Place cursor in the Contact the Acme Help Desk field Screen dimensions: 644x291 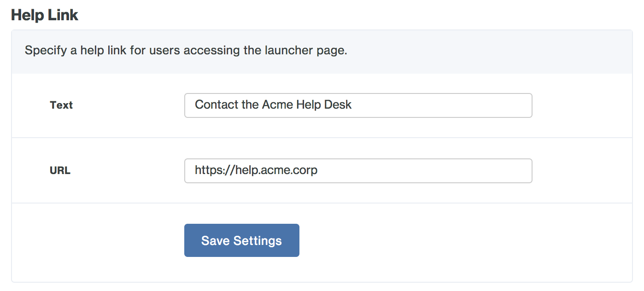tap(358, 105)
